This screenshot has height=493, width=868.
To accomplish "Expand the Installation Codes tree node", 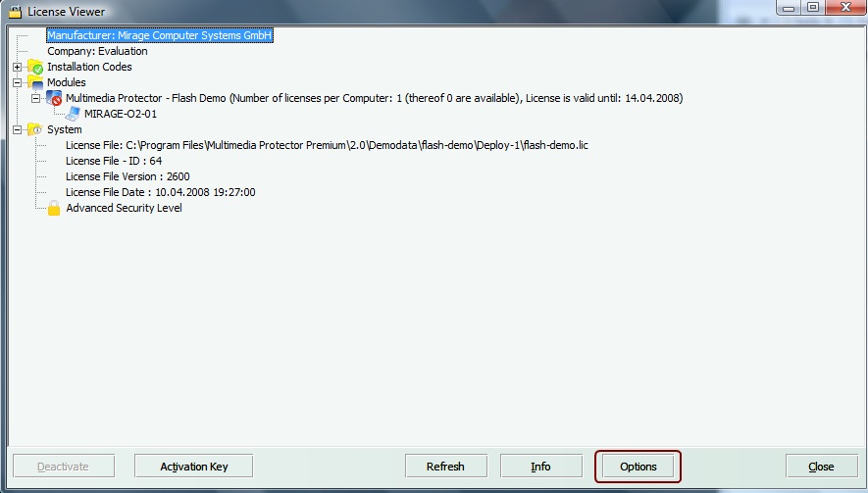I will click(17, 67).
